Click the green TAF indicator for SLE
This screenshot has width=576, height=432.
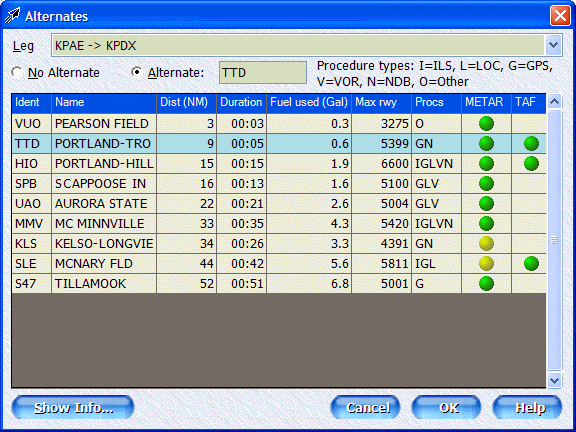[x=531, y=263]
